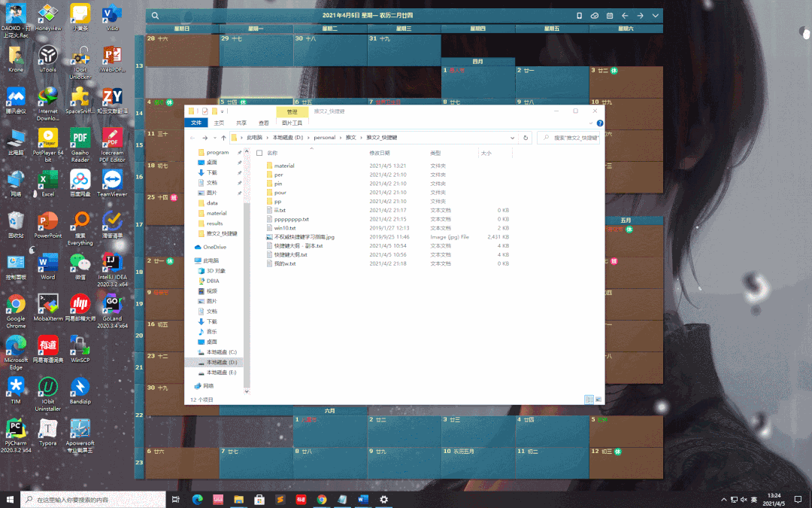Switch to details view from the status bar
The image size is (812, 508).
[589, 400]
